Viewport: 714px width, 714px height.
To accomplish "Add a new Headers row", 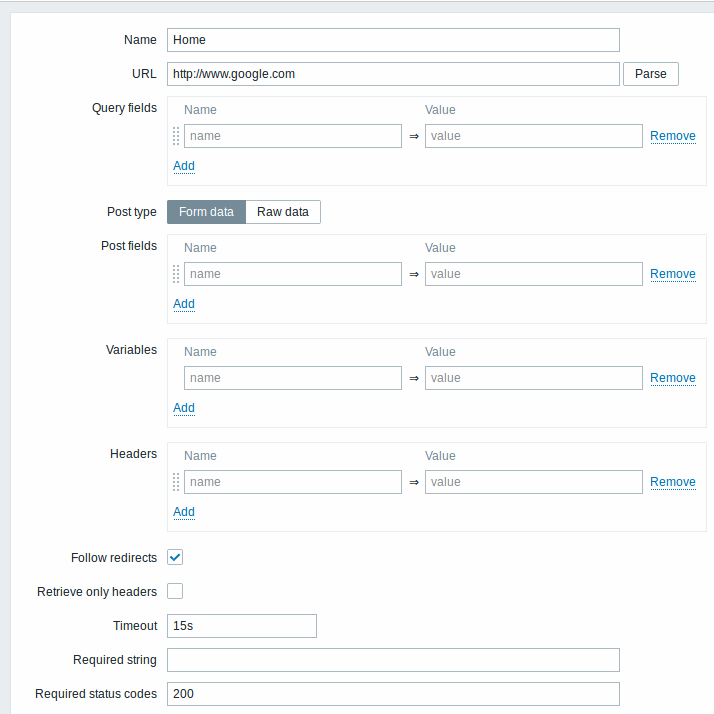I will pyautogui.click(x=184, y=512).
